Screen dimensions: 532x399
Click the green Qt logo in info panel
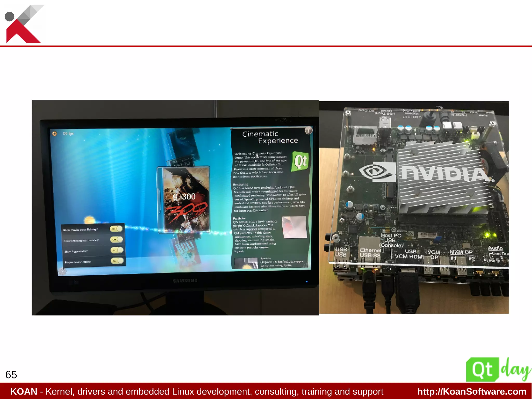(301, 161)
